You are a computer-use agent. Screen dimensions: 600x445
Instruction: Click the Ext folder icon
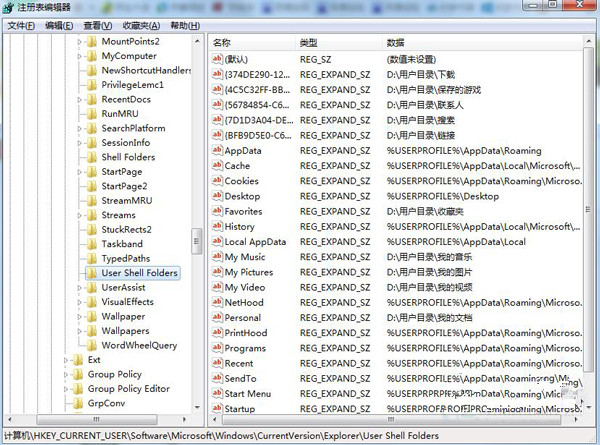pos(78,360)
